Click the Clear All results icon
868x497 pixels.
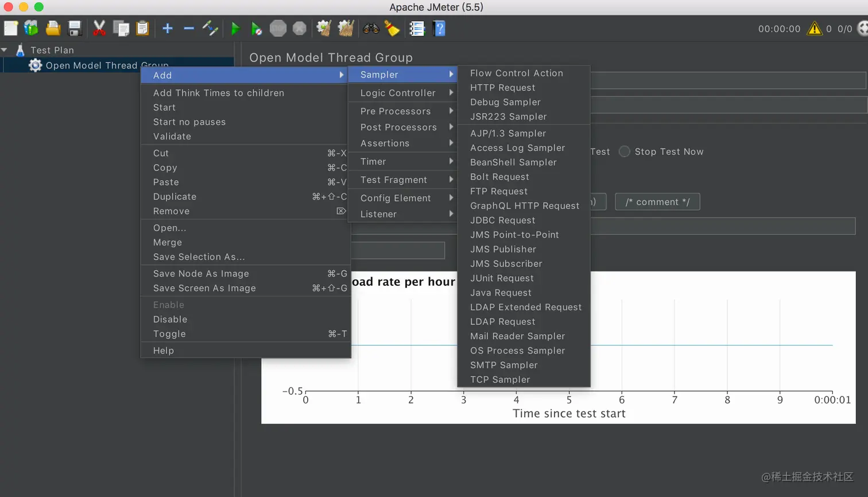pyautogui.click(x=346, y=28)
